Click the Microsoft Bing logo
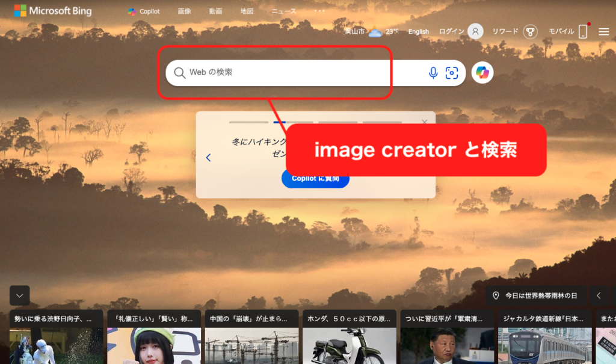 click(x=53, y=11)
